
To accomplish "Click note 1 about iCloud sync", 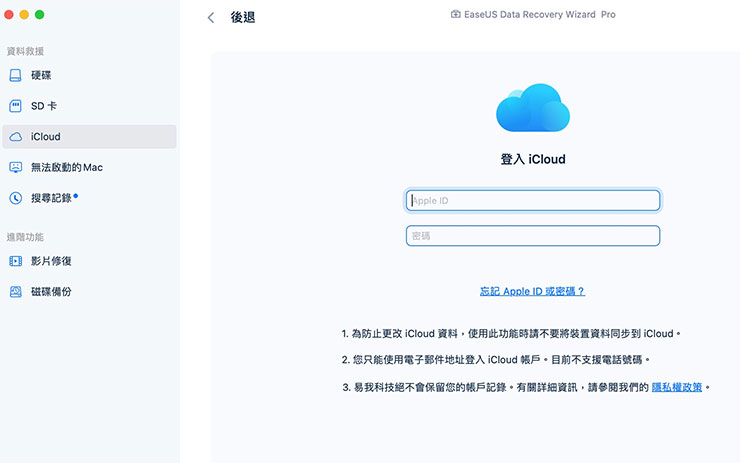I will click(511, 334).
